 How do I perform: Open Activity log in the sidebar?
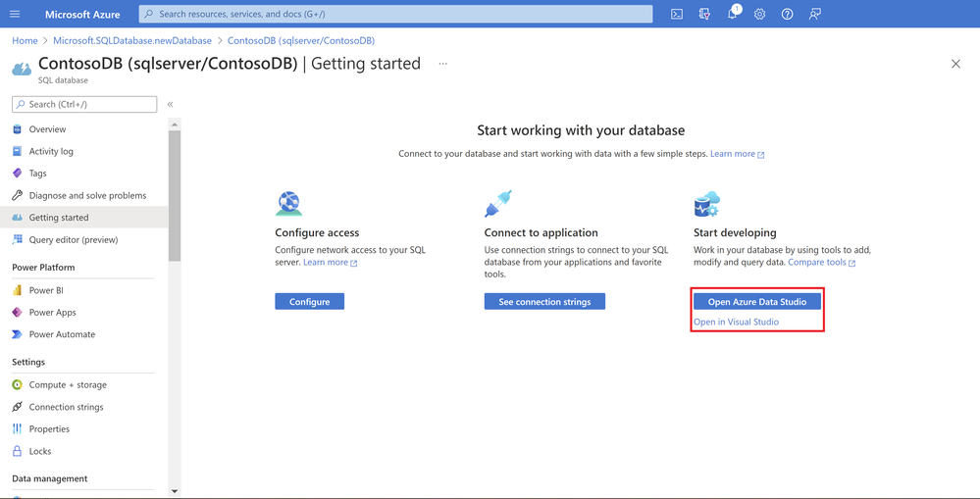pos(51,151)
